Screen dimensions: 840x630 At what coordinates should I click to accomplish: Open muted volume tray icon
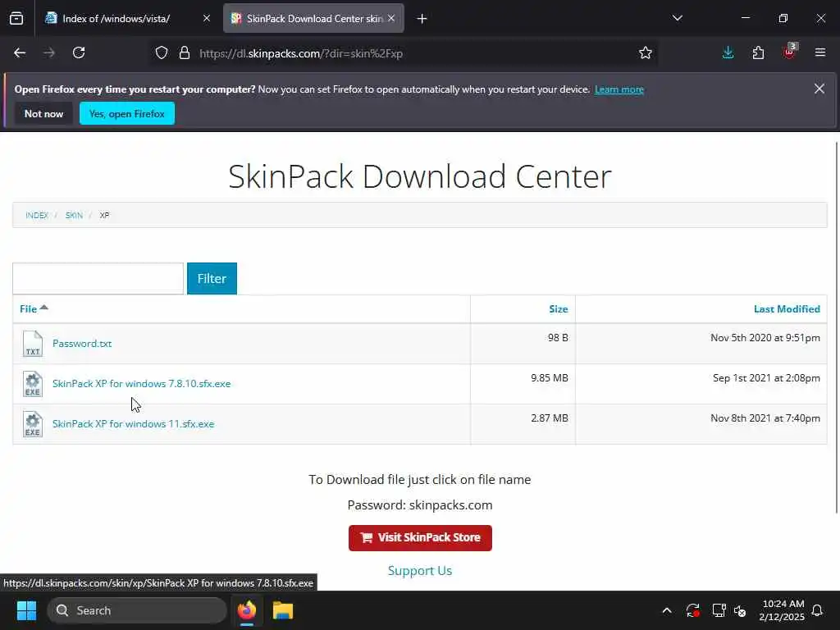tap(741, 610)
